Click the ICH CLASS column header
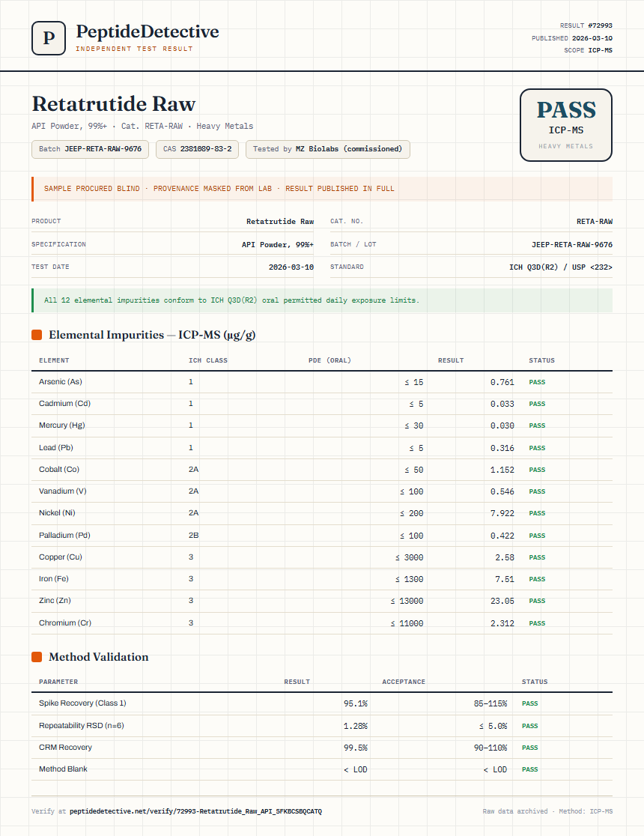The height and width of the screenshot is (836, 644). point(208,360)
